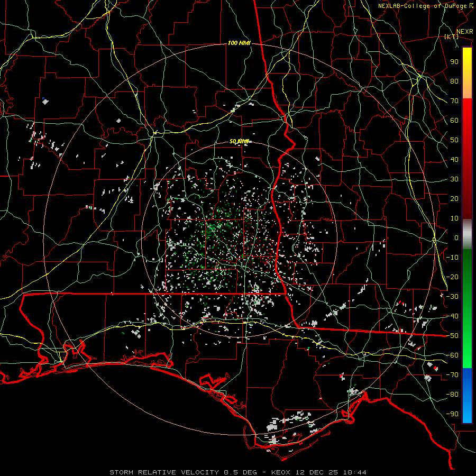Click the "-60" scale value

click(x=452, y=355)
